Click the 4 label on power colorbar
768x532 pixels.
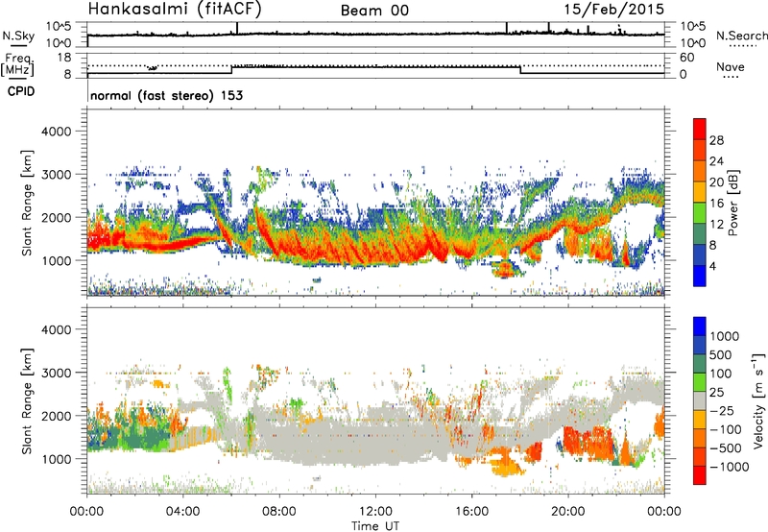tap(713, 267)
